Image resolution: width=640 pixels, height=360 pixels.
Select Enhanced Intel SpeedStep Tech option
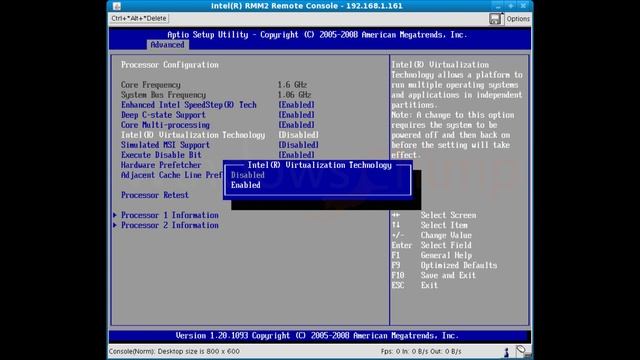189,105
